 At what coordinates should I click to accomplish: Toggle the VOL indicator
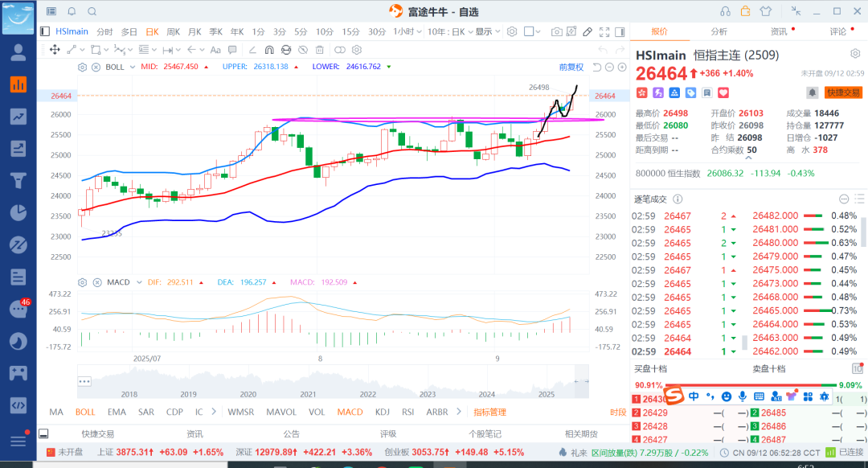pyautogui.click(x=317, y=412)
